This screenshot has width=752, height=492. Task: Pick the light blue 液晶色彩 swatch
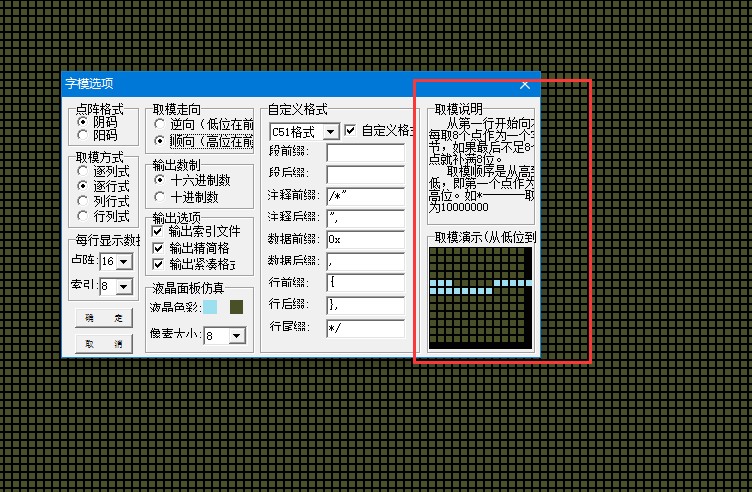[210, 307]
